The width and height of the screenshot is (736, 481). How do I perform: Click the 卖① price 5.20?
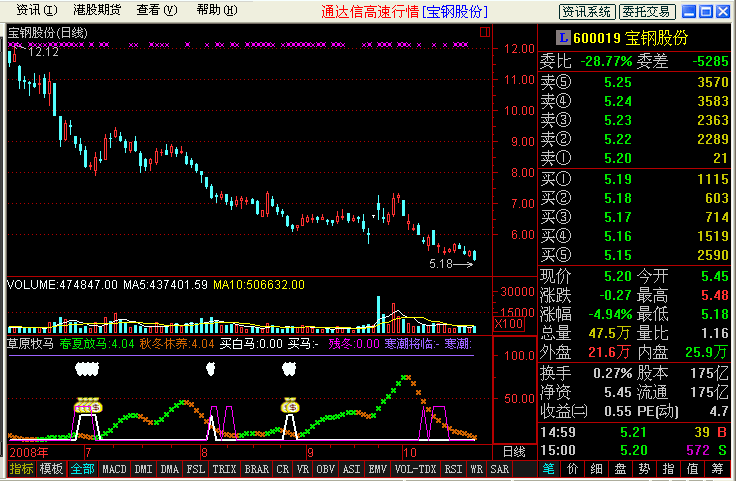click(618, 158)
